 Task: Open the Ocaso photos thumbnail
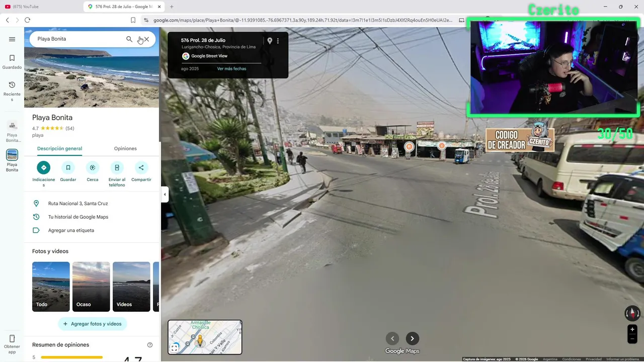tap(91, 287)
